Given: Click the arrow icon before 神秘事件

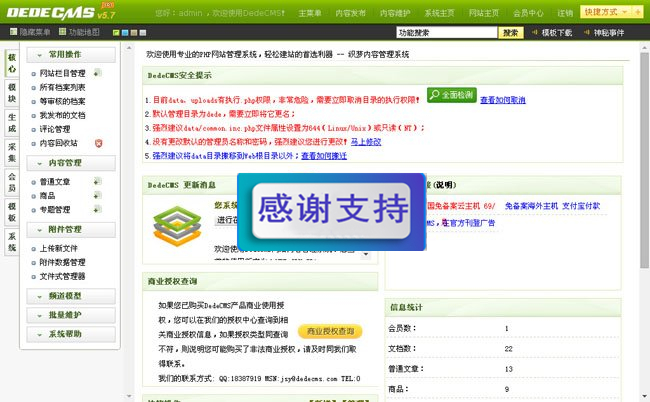Looking at the screenshot, I should coord(587,32).
